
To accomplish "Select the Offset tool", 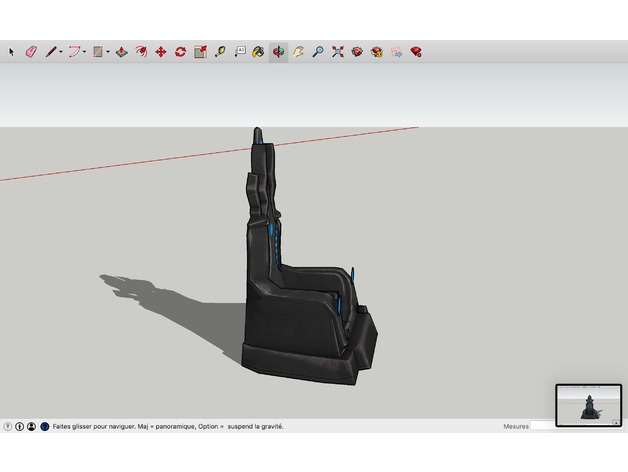I will click(141, 51).
